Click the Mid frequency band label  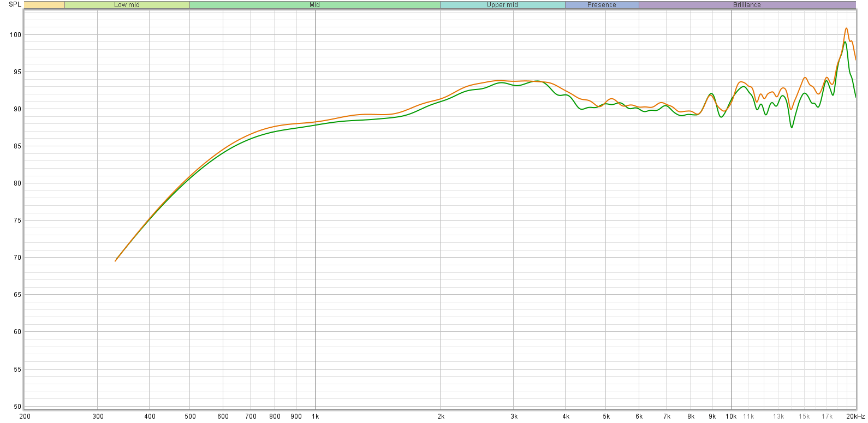(x=314, y=5)
